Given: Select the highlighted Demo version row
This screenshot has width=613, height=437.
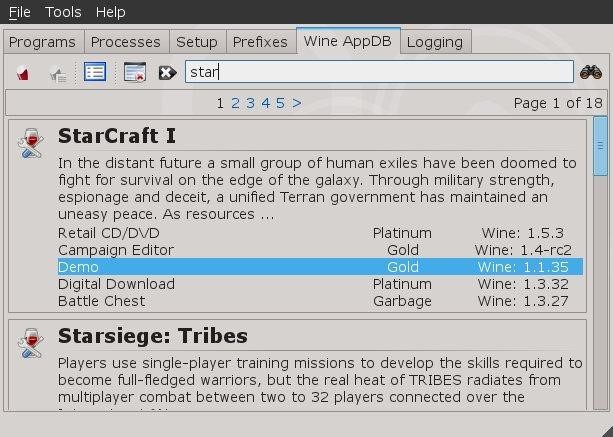Looking at the screenshot, I should pyautogui.click(x=320, y=267).
